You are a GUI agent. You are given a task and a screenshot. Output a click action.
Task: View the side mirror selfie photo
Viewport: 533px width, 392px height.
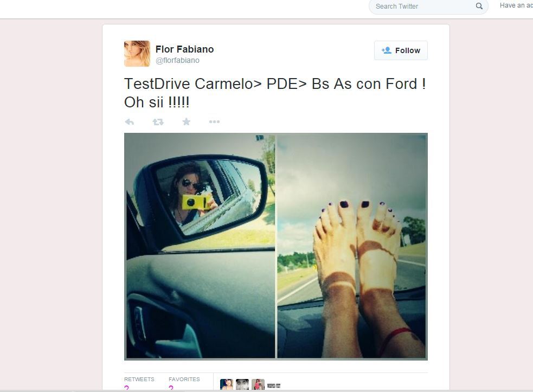(200, 246)
